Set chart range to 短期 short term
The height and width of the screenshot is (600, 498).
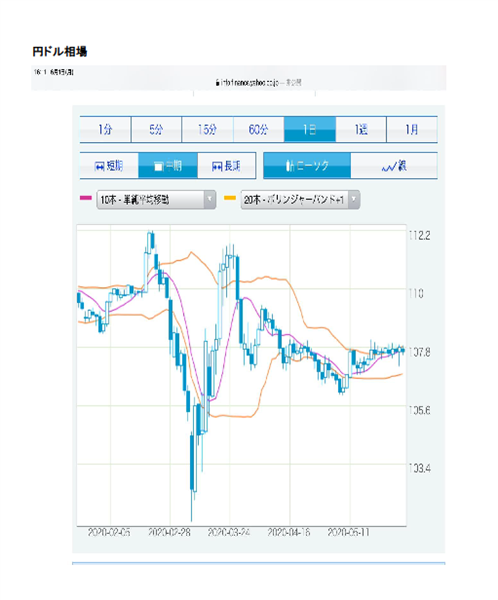pyautogui.click(x=109, y=166)
